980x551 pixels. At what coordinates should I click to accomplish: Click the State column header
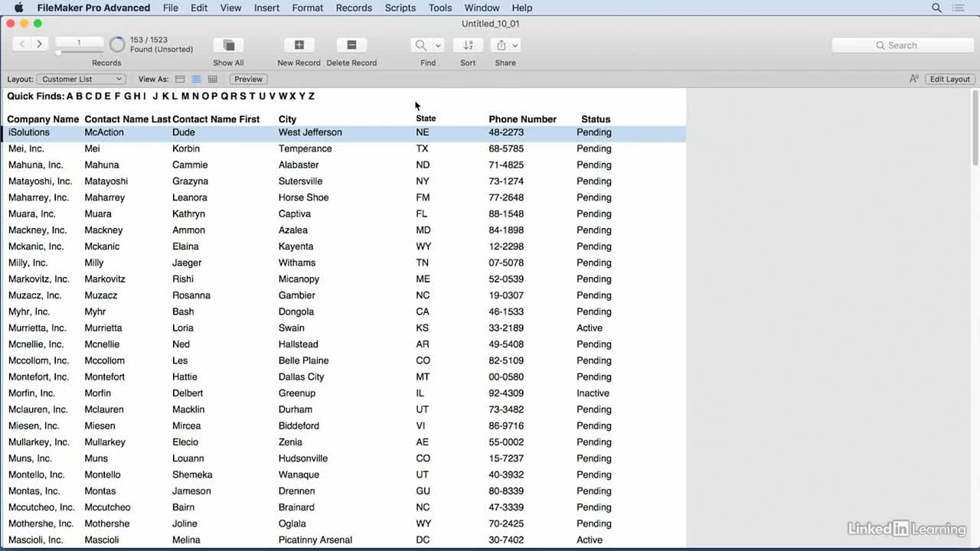426,119
